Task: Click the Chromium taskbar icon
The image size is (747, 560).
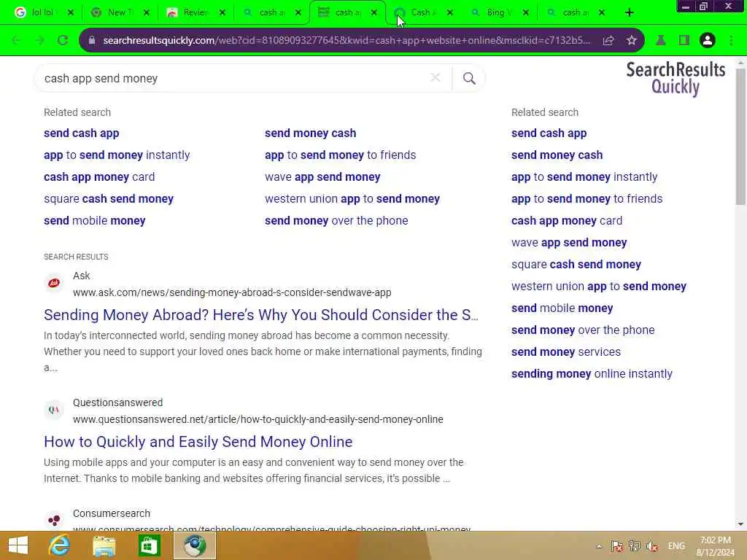Action: tap(194, 545)
